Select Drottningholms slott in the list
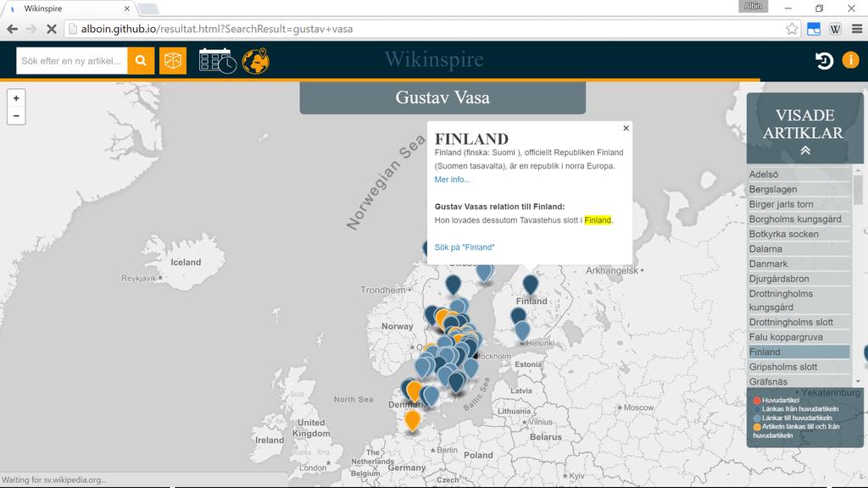This screenshot has height=488, width=868. click(798, 322)
